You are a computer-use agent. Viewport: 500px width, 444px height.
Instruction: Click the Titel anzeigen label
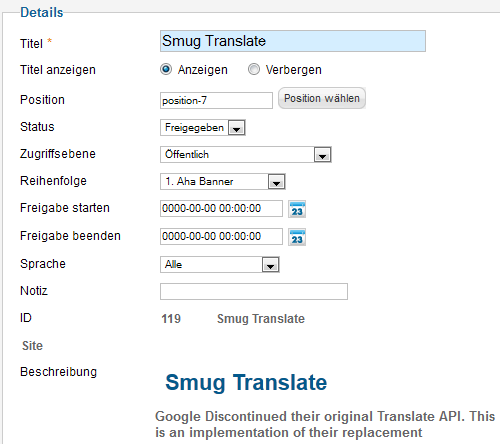point(58,70)
